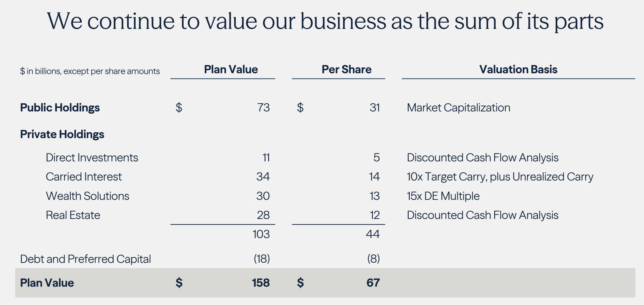
Task: Click the Market Capitalization valuation text
Action: [x=459, y=108]
